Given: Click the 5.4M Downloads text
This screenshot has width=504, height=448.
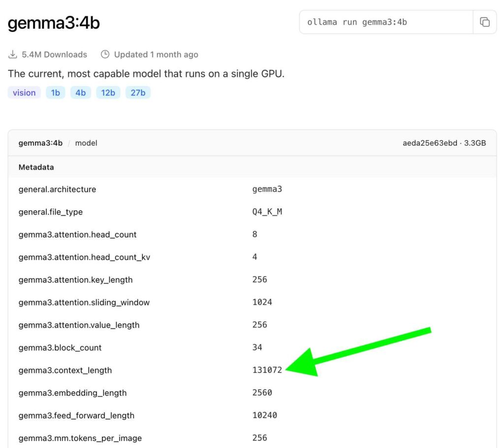Looking at the screenshot, I should (54, 54).
